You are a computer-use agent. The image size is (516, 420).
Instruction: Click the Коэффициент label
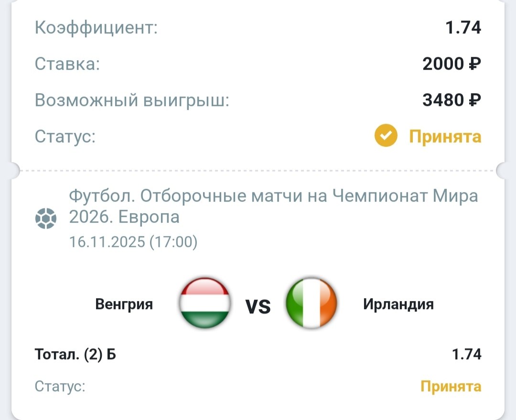click(96, 28)
